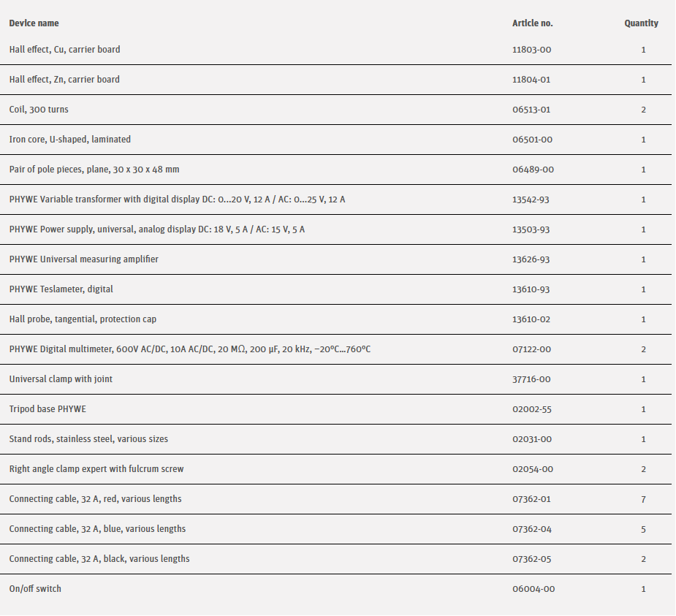
Task: Click PHYWE Universal measuring amplifier
Action: coord(83,259)
